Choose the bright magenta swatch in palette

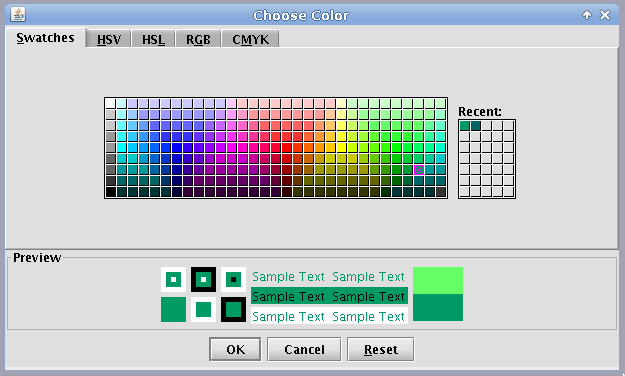(232, 148)
